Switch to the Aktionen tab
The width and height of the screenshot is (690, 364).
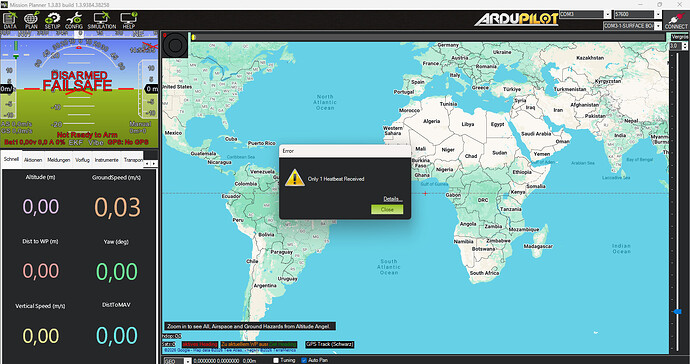(33, 160)
